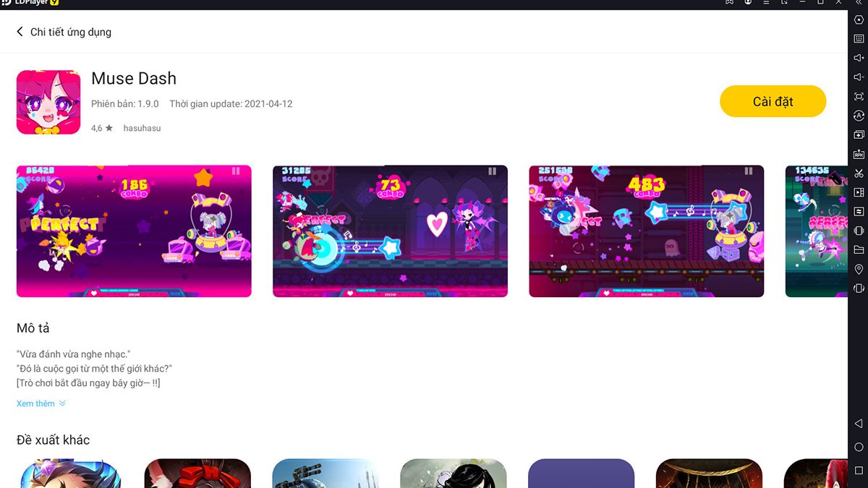Click the install APK icon
868x488 pixels.
coord(859,154)
